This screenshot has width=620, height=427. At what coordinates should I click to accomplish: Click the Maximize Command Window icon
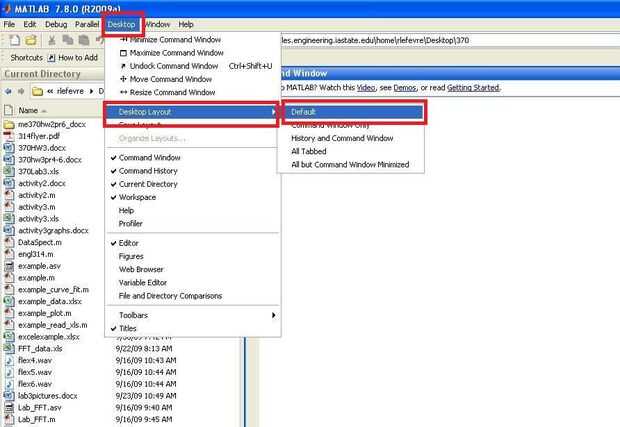[x=123, y=53]
